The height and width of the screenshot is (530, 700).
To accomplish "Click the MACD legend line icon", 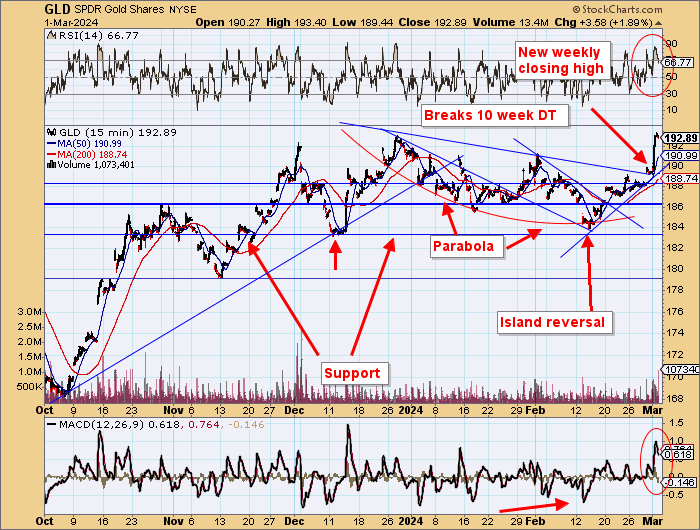I will [52, 424].
